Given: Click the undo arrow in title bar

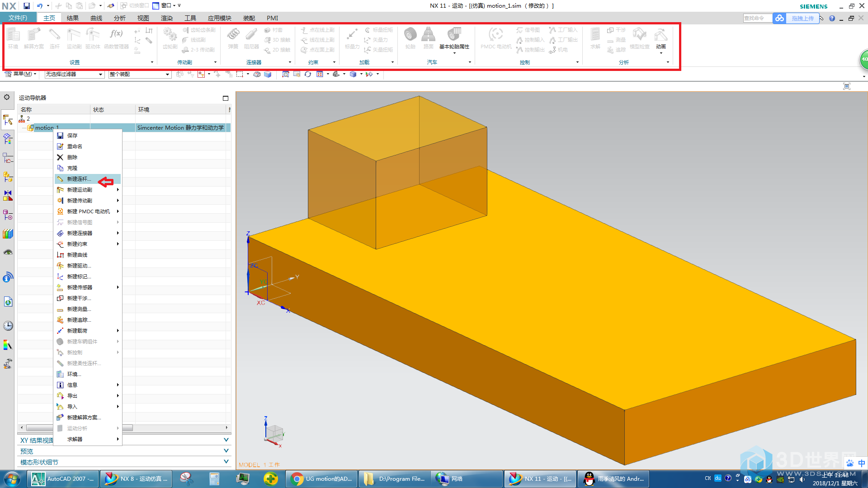Looking at the screenshot, I should [x=40, y=6].
